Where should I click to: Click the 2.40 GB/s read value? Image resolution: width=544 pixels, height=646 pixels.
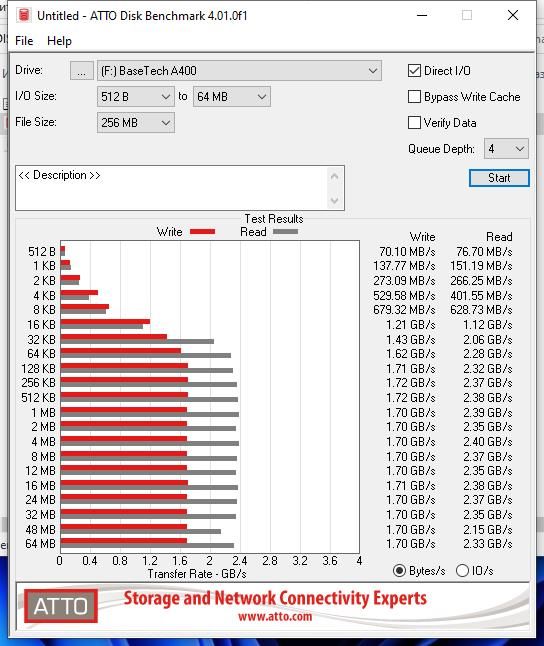[488, 442]
